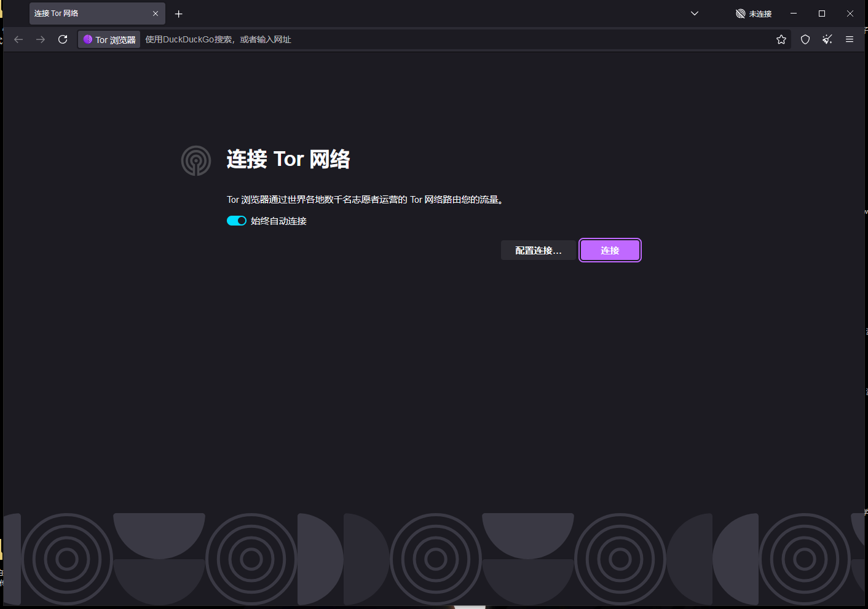This screenshot has height=609, width=868.
Task: Click the 连接 Tor 网络 heading
Action: click(288, 159)
